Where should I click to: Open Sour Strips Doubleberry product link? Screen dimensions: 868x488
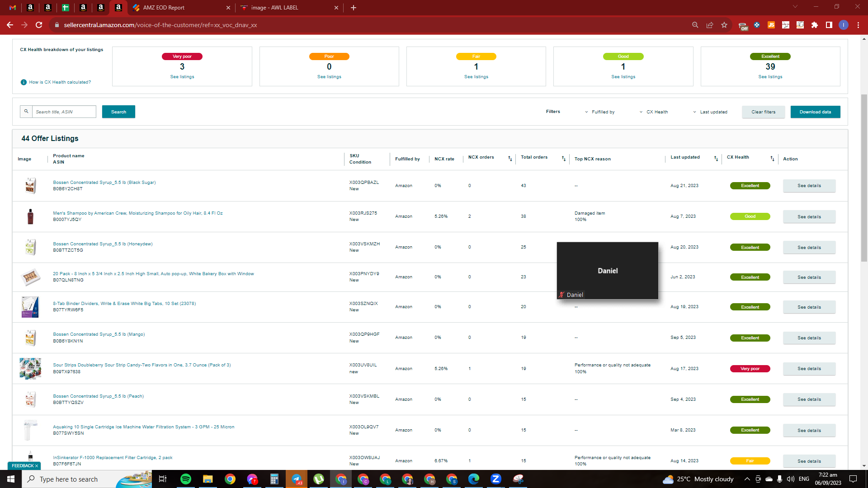142,365
